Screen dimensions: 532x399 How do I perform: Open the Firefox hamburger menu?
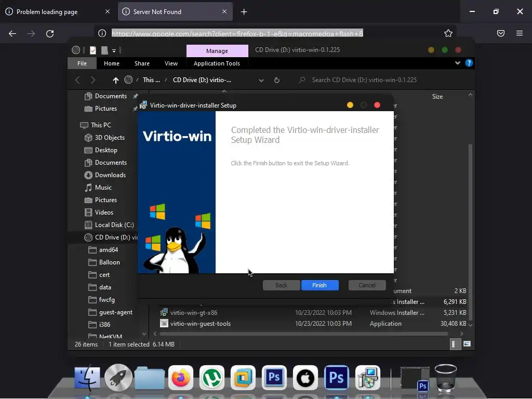click(x=520, y=33)
